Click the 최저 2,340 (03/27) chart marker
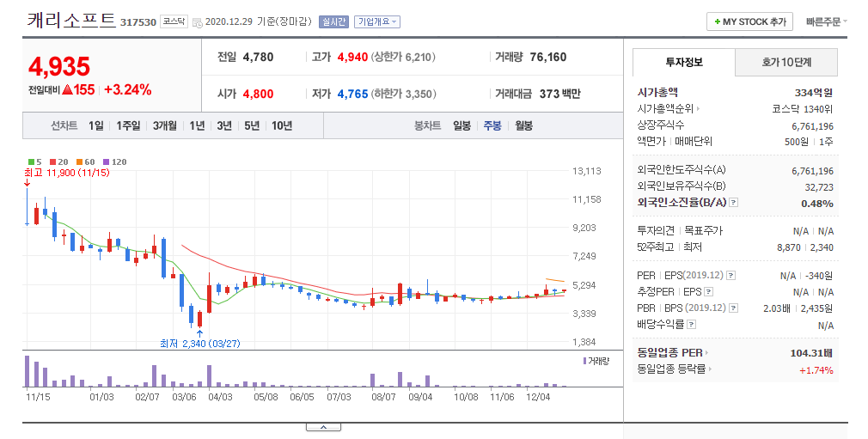The height and width of the screenshot is (439, 868). [x=200, y=344]
